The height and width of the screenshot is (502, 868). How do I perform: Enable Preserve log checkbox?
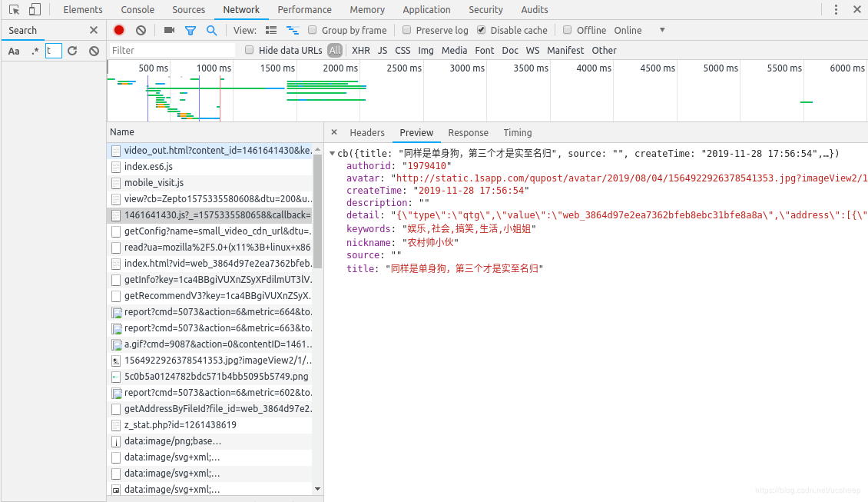click(x=407, y=30)
